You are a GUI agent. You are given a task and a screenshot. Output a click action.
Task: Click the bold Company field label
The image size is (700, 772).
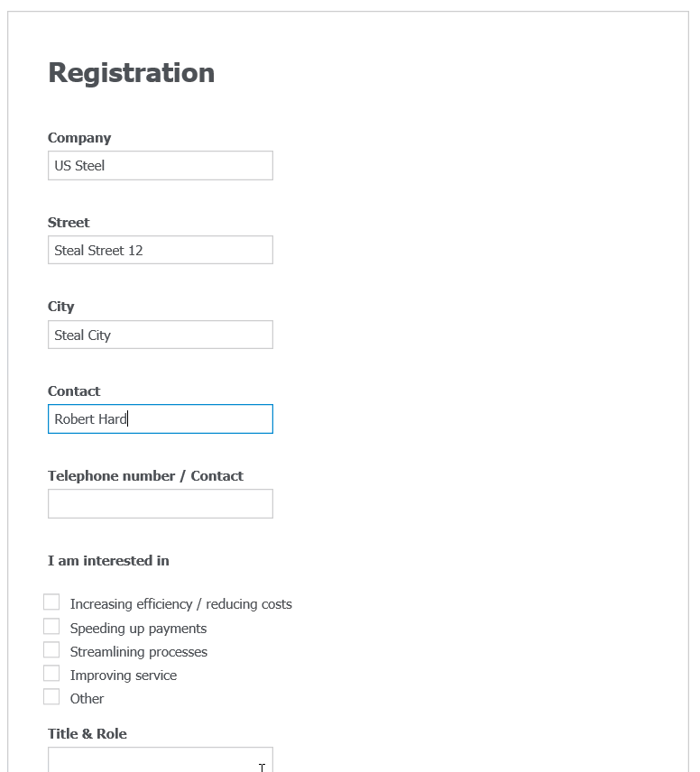coord(79,138)
